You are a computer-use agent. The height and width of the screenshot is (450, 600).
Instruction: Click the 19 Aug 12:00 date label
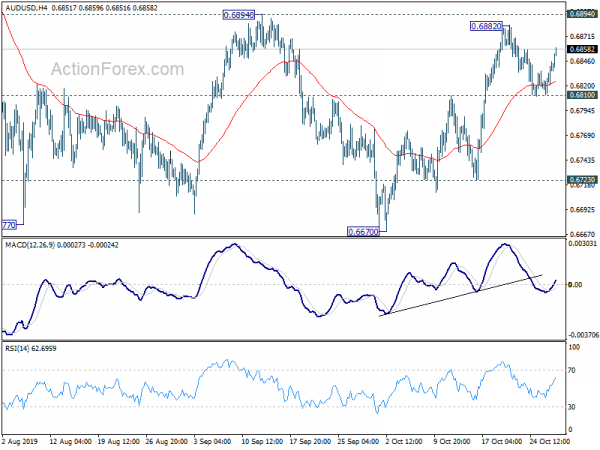tap(119, 441)
